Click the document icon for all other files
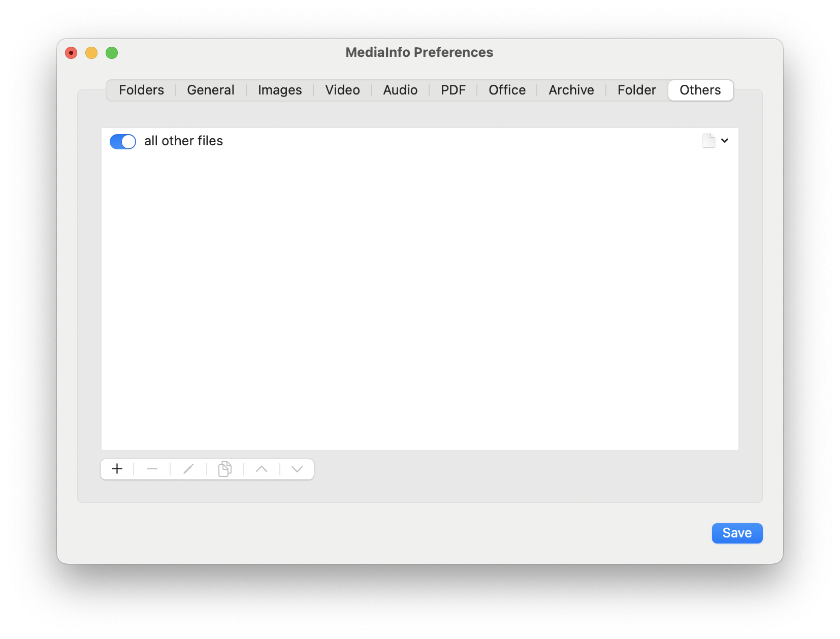Screen dimensions: 840x639 click(709, 141)
